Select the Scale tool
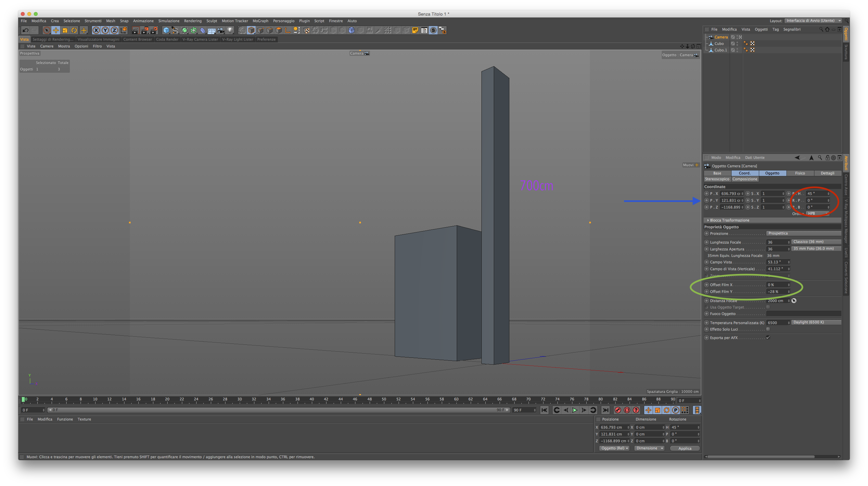The height and width of the screenshot is (486, 868). pos(65,30)
